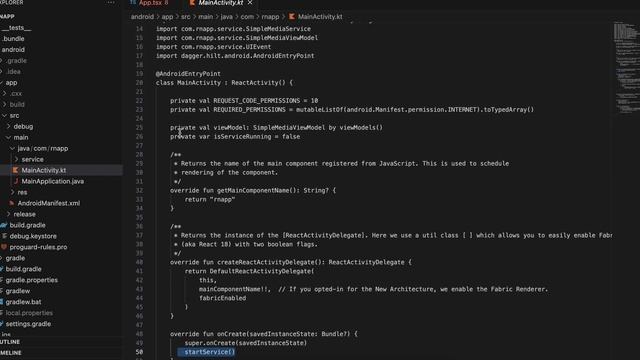Switch to the App.tsx editor tab
The width and height of the screenshot is (640, 360).
(149, 3)
